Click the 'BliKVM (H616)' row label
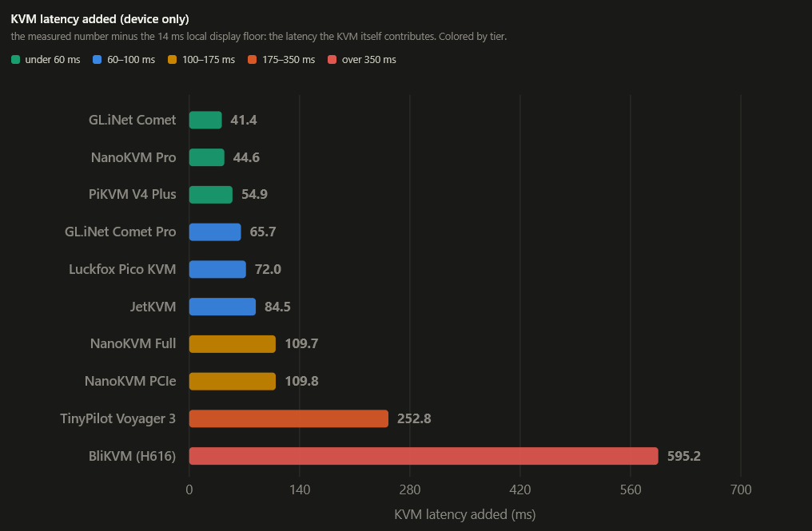812x531 pixels. (x=132, y=456)
